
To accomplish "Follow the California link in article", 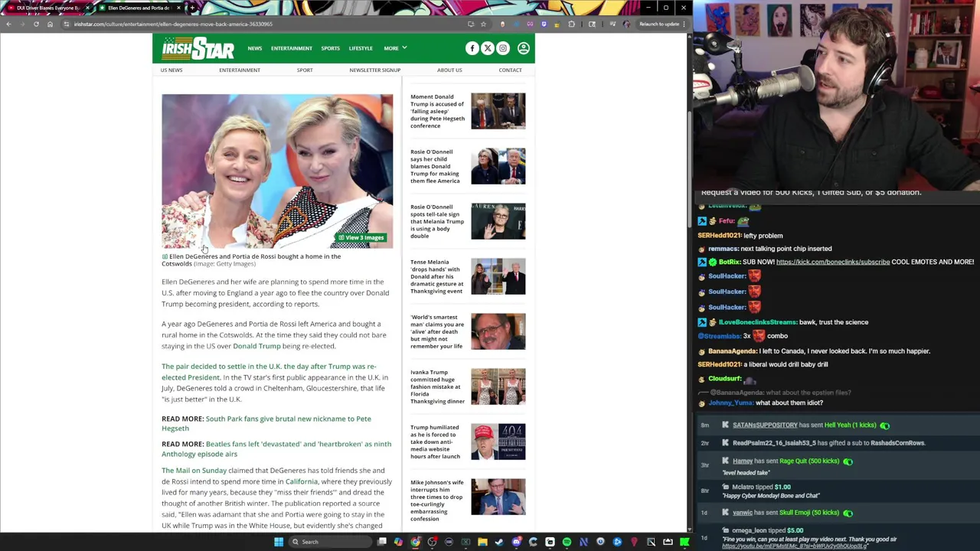I will pyautogui.click(x=302, y=481).
